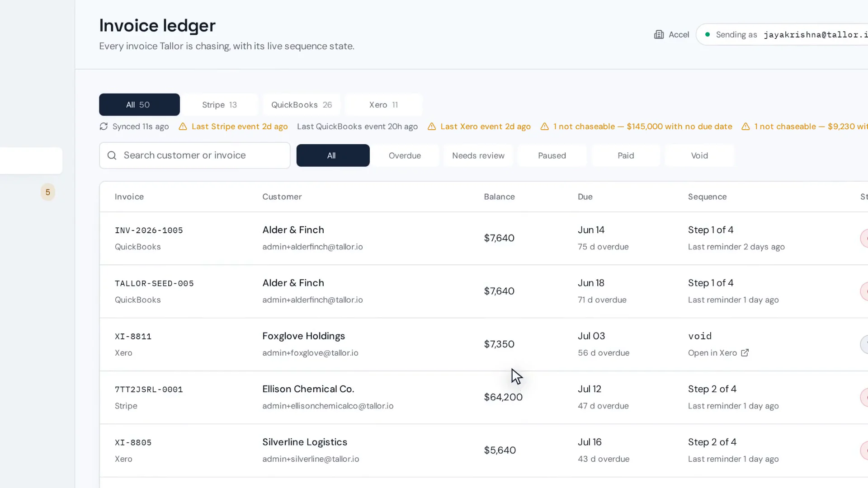Click the sidebar badge showing 5
Viewport: 868px width, 488px height.
tap(48, 192)
